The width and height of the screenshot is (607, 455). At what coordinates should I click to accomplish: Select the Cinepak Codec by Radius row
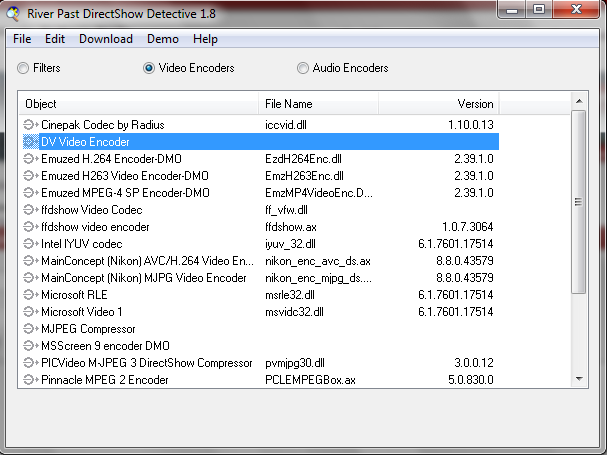pyautogui.click(x=261, y=125)
